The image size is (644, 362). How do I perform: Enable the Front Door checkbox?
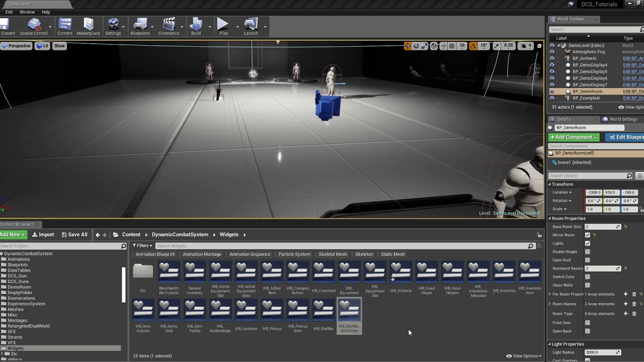pyautogui.click(x=587, y=323)
